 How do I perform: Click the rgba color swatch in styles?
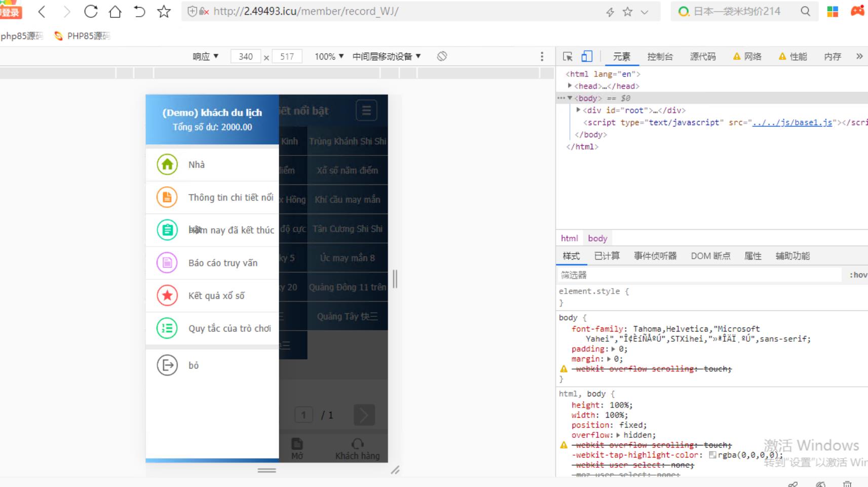(x=712, y=455)
